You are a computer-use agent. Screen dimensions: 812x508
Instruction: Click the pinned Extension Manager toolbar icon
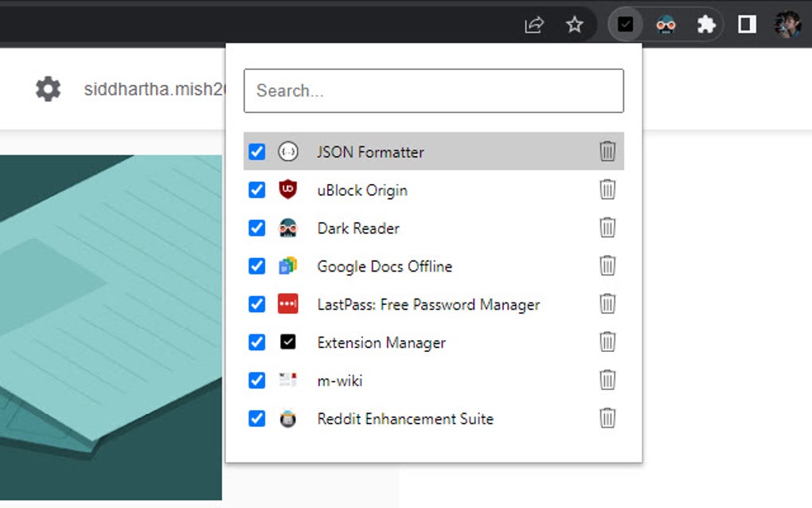(x=625, y=24)
